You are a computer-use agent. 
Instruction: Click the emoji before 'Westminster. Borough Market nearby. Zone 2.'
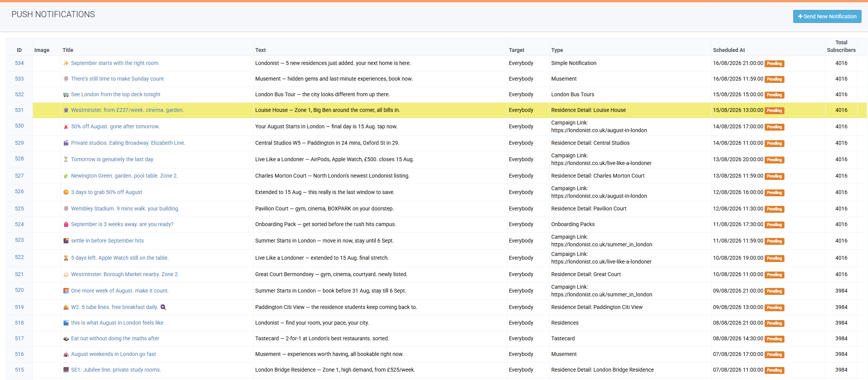point(66,275)
